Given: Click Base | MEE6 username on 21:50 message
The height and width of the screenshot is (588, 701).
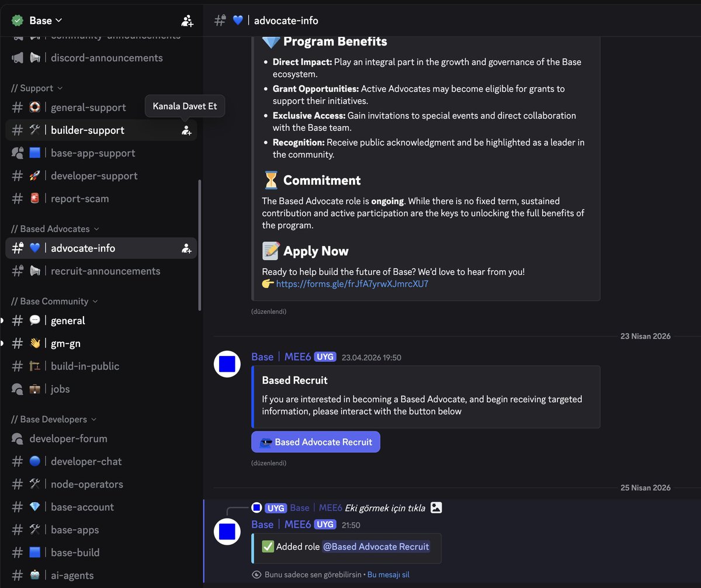Looking at the screenshot, I should [281, 524].
